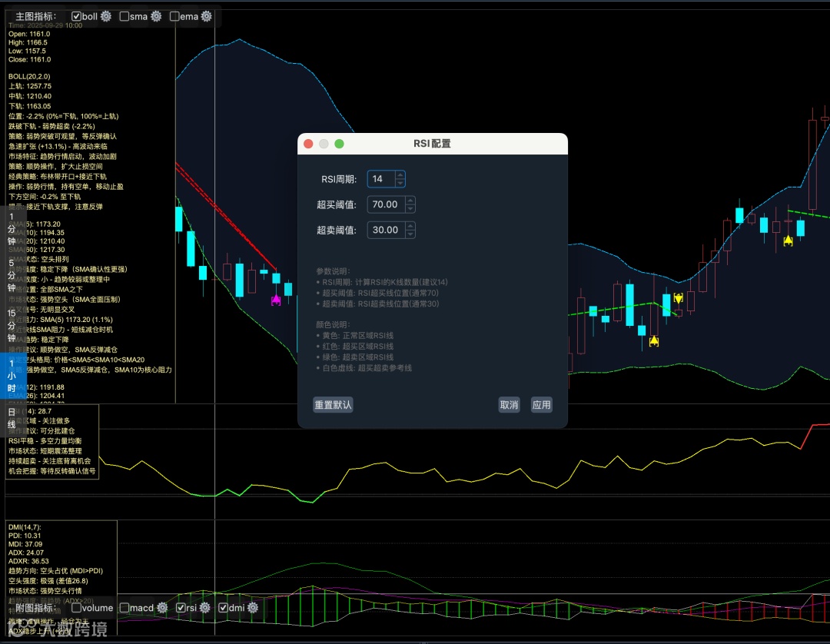
Task: Click the 超买阈值 value input field
Action: (383, 204)
